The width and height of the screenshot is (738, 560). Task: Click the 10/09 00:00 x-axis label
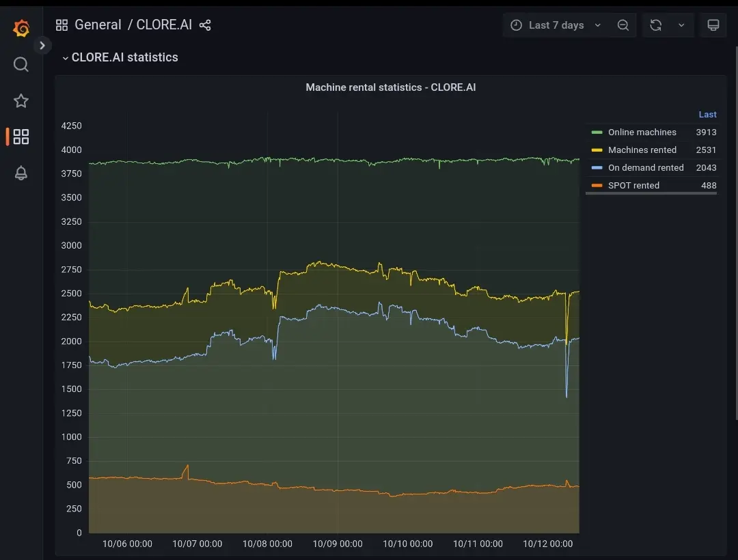click(x=338, y=544)
